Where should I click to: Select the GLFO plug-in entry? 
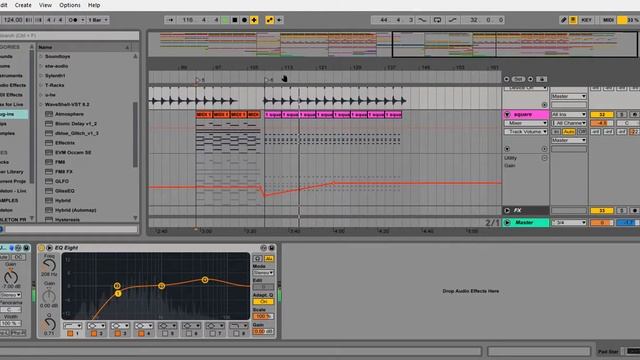(x=62, y=181)
